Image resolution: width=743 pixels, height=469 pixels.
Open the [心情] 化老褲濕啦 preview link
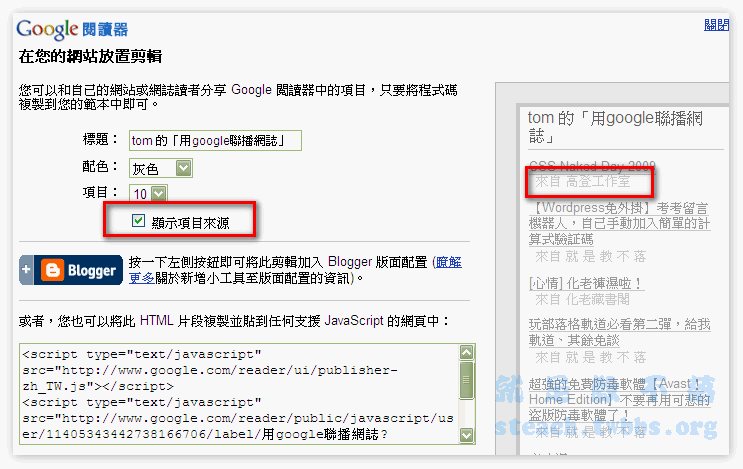pos(586,283)
